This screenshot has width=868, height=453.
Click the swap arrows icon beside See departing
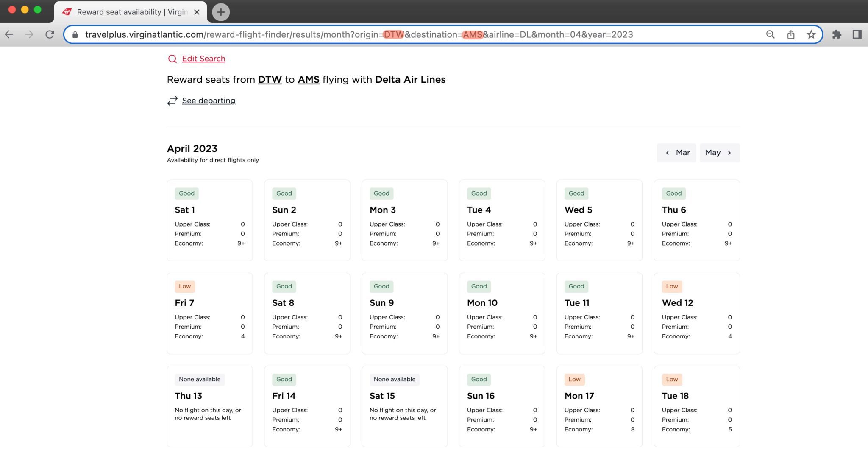172,101
